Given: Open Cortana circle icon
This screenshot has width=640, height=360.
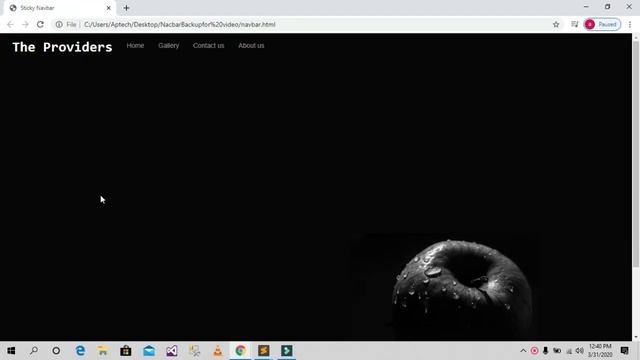Looking at the screenshot, I should click(x=56, y=351).
